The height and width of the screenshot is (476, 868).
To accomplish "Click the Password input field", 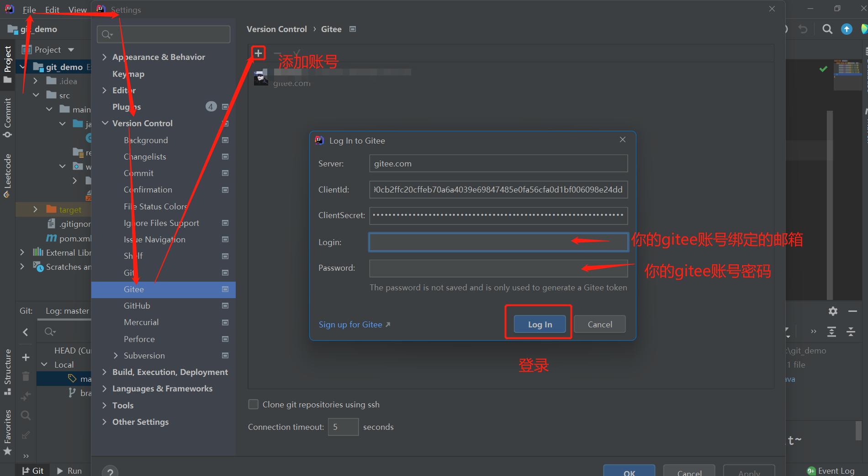I will (x=498, y=268).
